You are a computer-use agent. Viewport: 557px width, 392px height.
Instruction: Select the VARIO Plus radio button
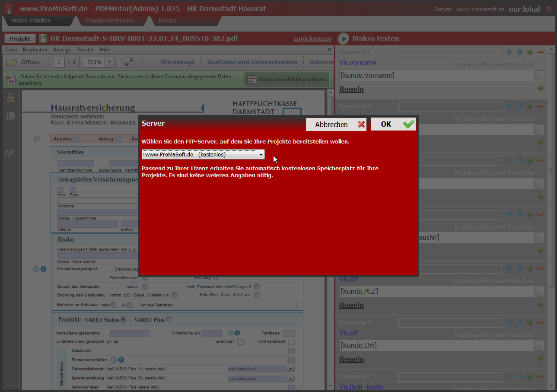coord(169,320)
